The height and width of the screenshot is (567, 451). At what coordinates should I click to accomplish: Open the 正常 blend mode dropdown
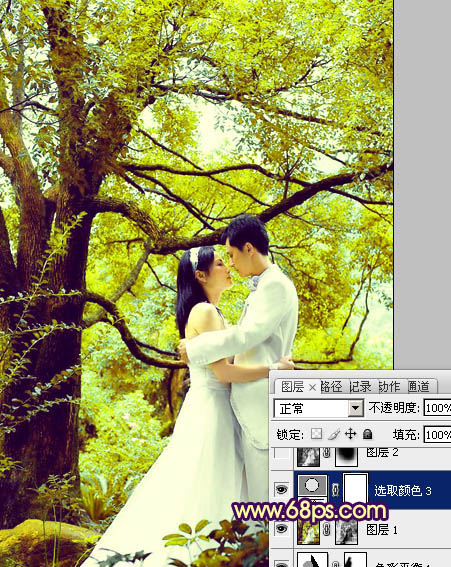(x=319, y=409)
